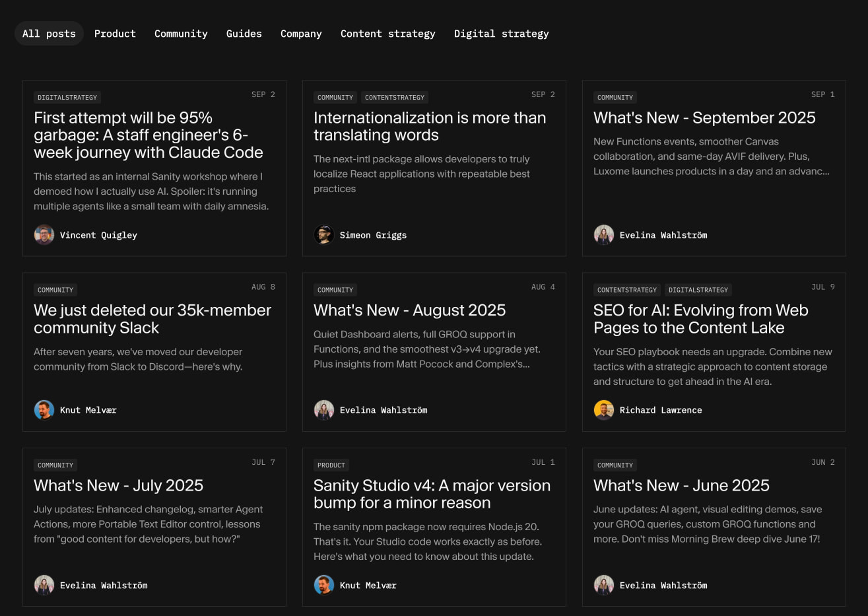The width and height of the screenshot is (868, 616).
Task: Click Evelina Wahlström name on June card
Action: click(663, 586)
